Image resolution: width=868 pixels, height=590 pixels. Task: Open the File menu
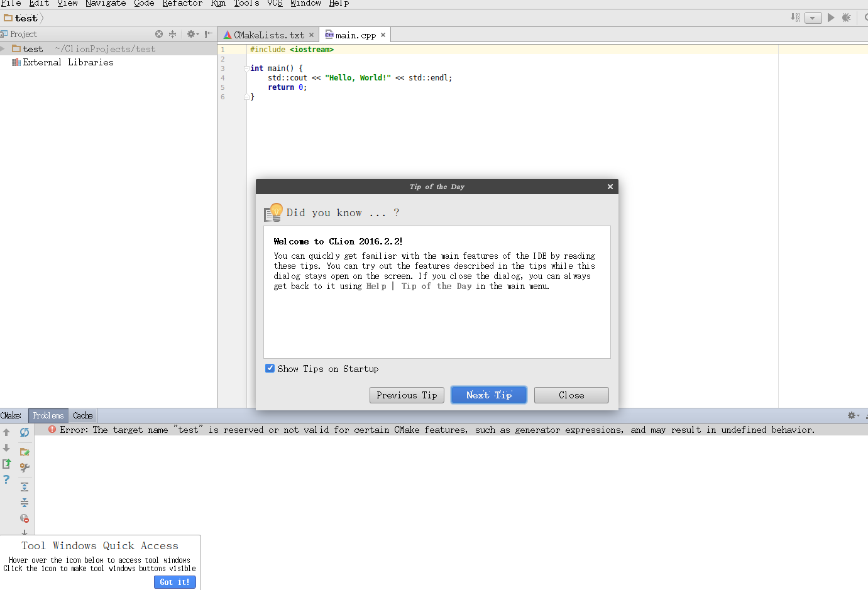[11, 3]
